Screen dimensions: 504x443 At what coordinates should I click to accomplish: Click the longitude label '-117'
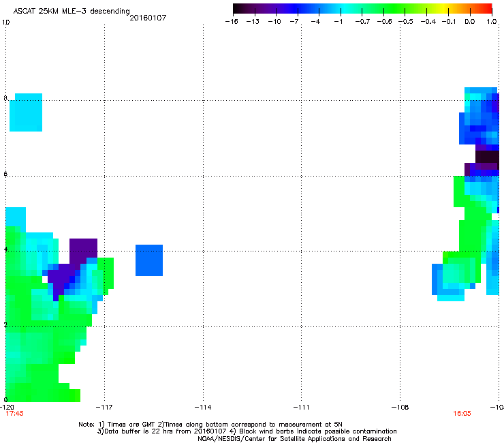104,408
